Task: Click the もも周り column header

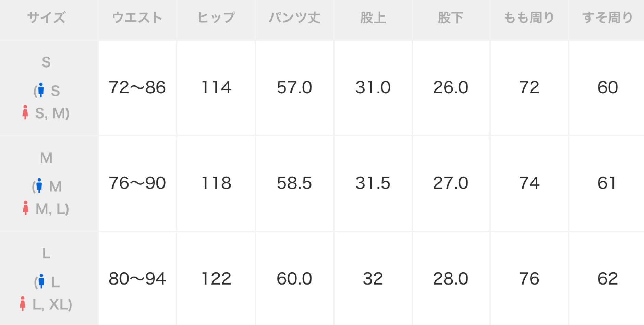Action: (529, 18)
